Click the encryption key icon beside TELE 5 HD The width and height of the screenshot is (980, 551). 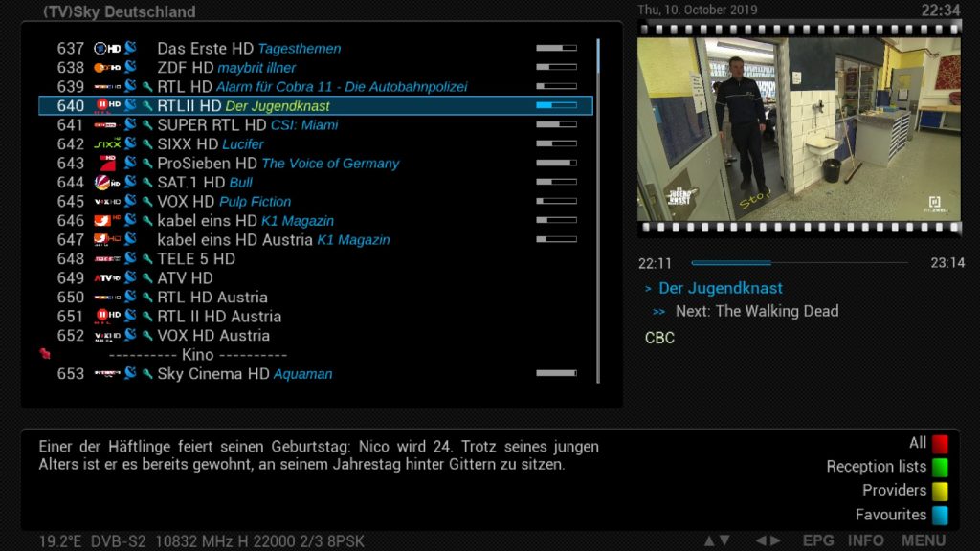coord(146,258)
